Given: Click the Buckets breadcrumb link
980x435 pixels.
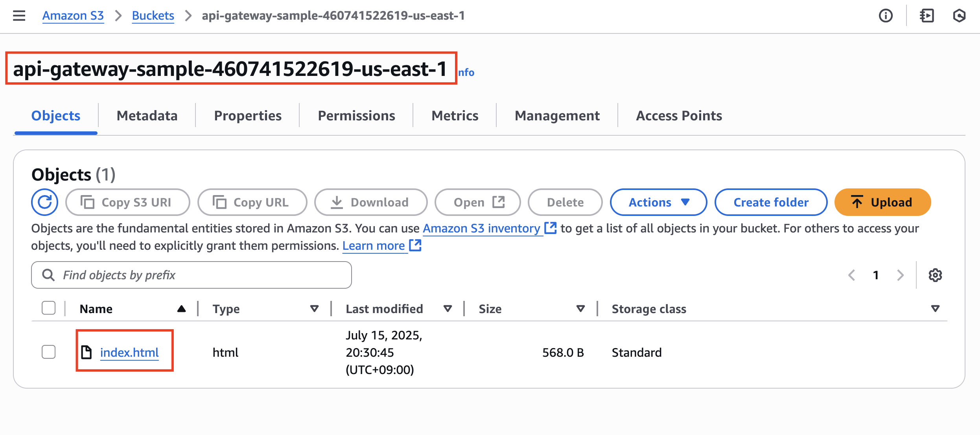Looking at the screenshot, I should point(153,16).
